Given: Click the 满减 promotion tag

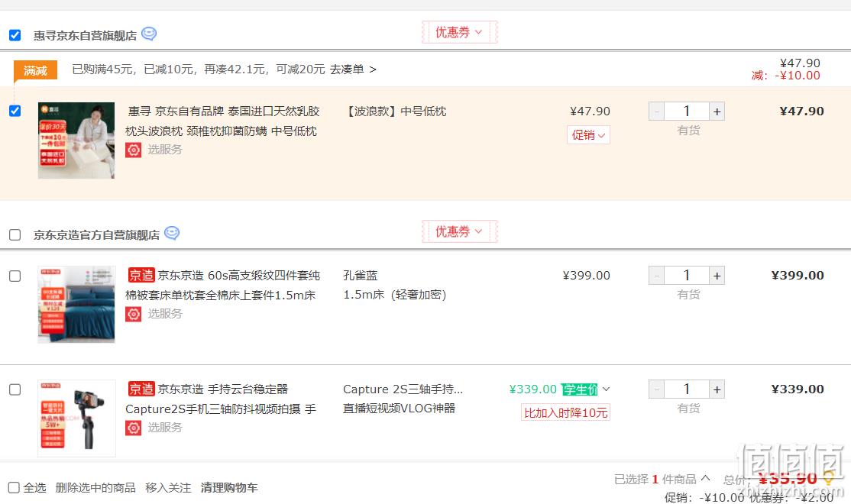Looking at the screenshot, I should 35,70.
